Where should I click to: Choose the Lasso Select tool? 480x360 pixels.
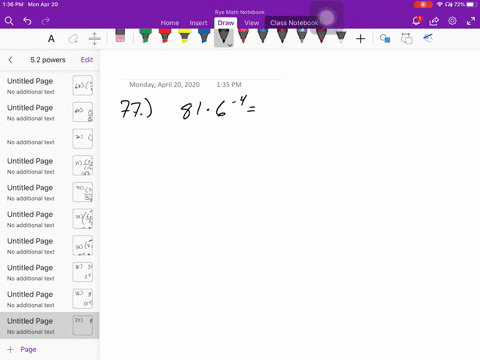pos(73,39)
